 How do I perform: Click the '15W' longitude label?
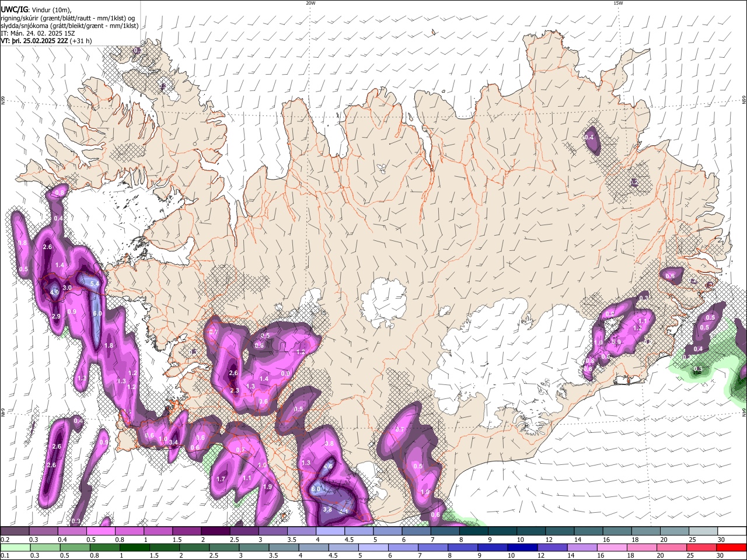[618, 3]
